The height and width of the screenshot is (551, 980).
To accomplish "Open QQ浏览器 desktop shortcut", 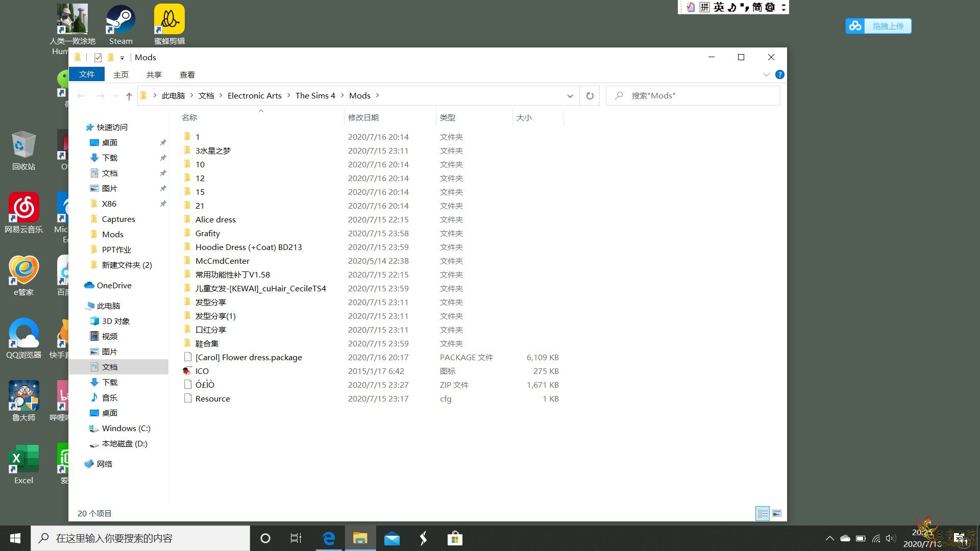I will tap(23, 338).
